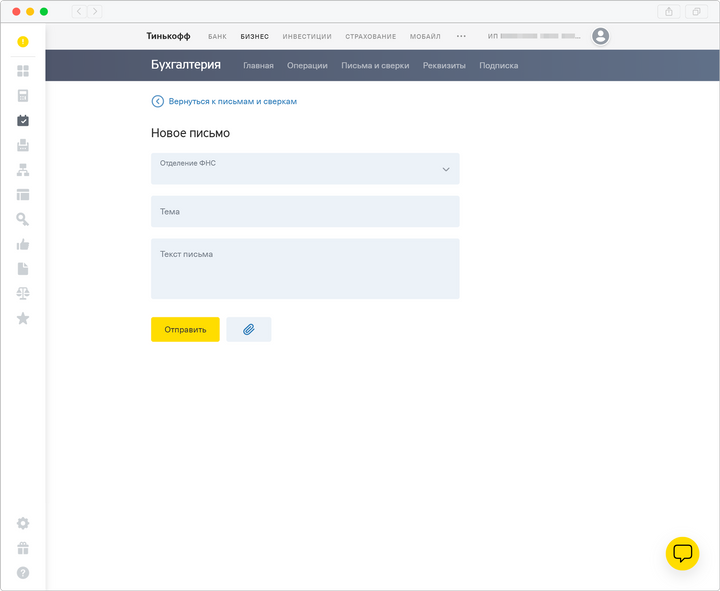Open the chat support bubble
This screenshot has width=720, height=591.
[682, 553]
